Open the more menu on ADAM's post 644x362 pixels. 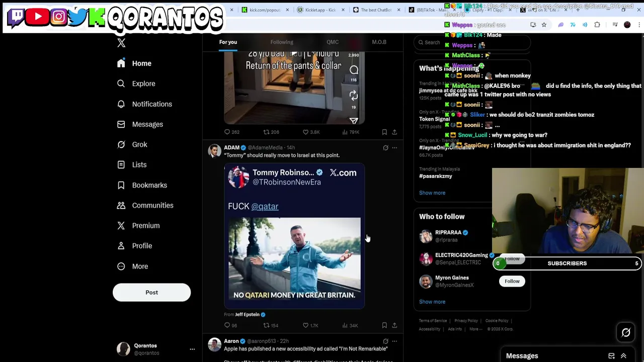tap(394, 148)
